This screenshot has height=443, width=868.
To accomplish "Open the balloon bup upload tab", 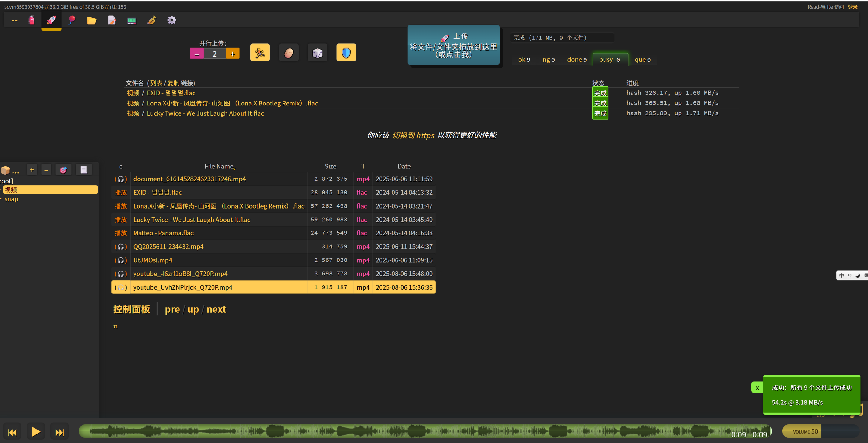I will (72, 20).
